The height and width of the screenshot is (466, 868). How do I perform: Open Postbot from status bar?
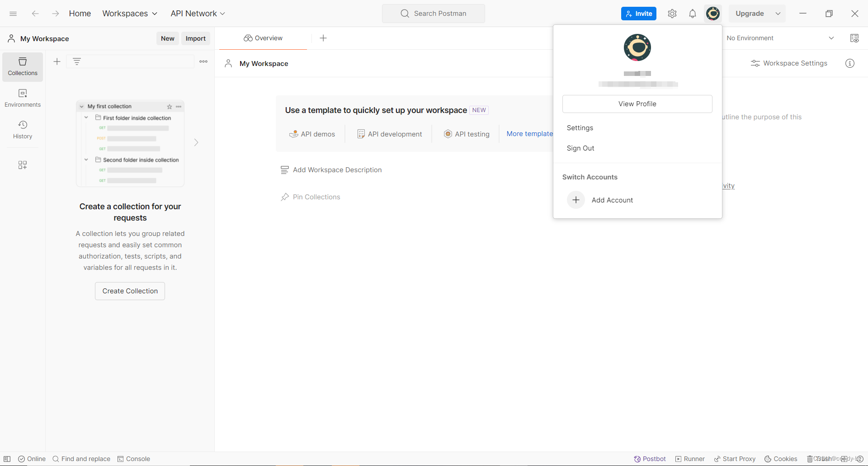coord(650,459)
